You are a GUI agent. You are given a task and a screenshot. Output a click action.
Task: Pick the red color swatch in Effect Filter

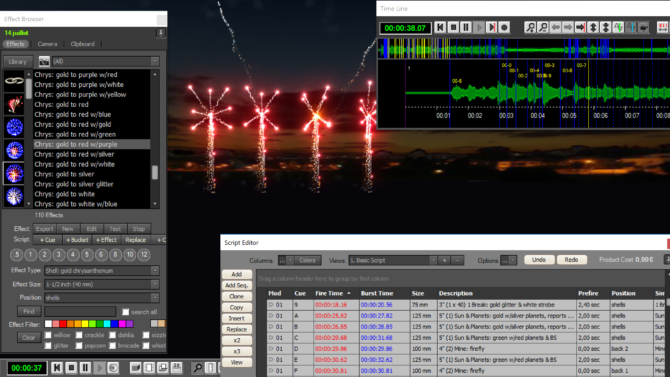63,324
